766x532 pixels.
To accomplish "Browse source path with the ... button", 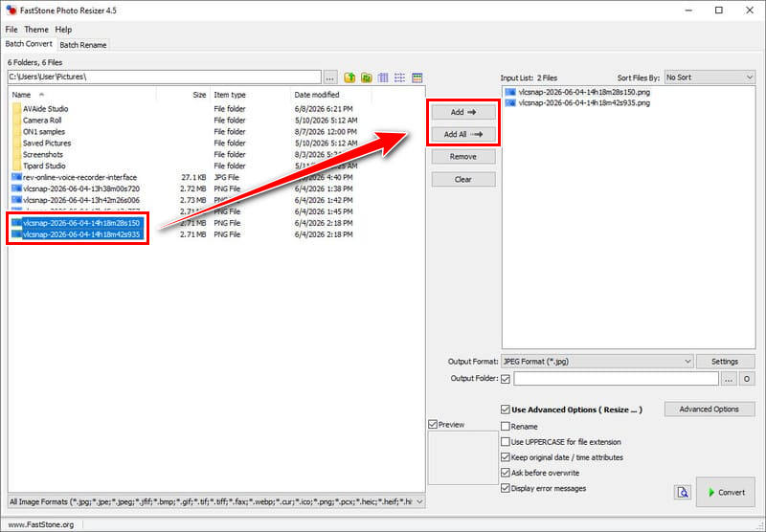I will [330, 78].
